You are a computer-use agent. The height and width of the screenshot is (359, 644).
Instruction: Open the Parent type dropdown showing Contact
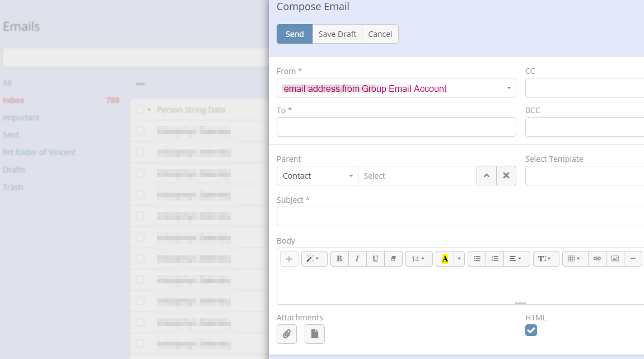pos(317,176)
